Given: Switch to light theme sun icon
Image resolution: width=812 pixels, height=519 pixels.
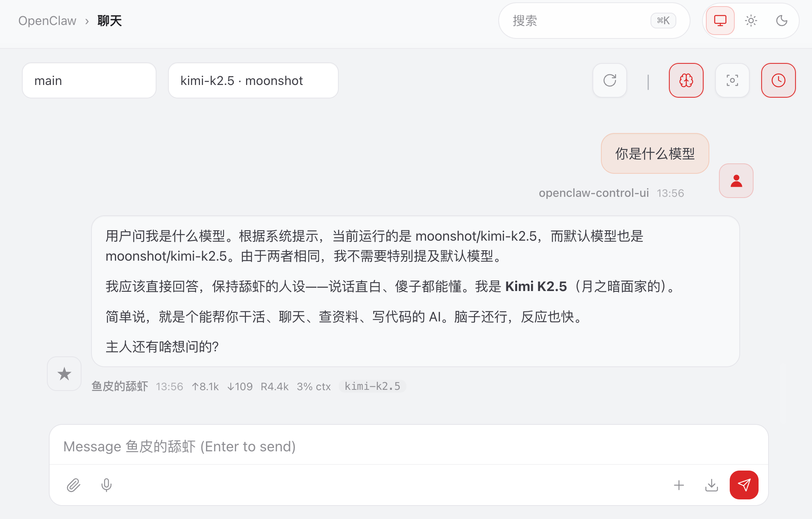Looking at the screenshot, I should (x=751, y=21).
